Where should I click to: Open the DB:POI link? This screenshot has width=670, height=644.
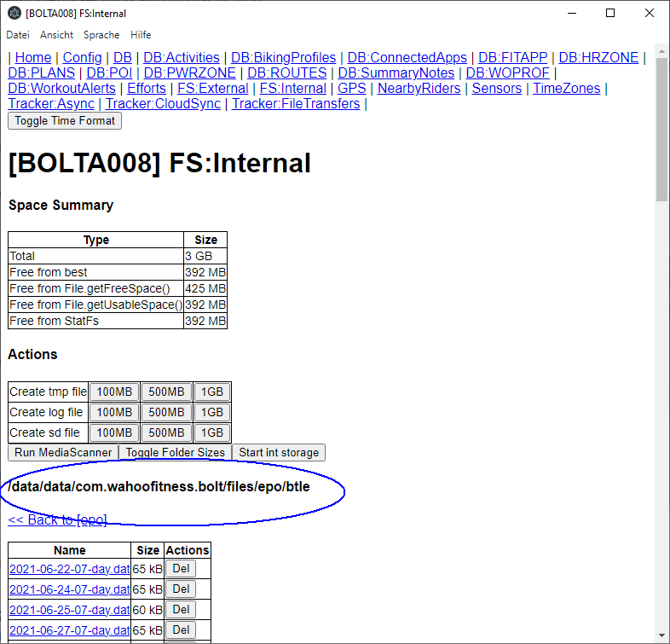coord(109,73)
